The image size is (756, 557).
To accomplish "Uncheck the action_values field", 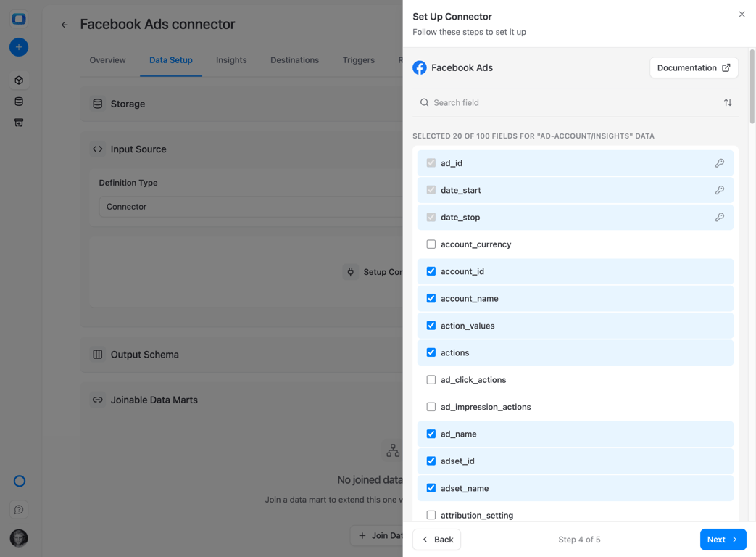I will (x=431, y=326).
